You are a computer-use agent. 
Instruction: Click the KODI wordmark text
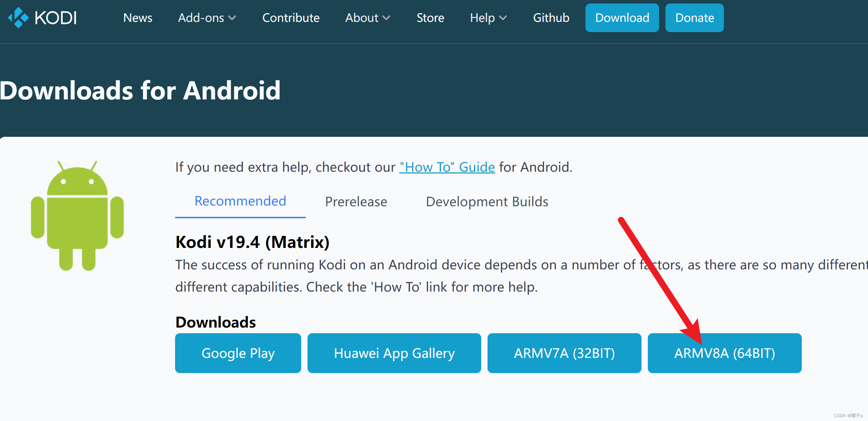(x=56, y=18)
